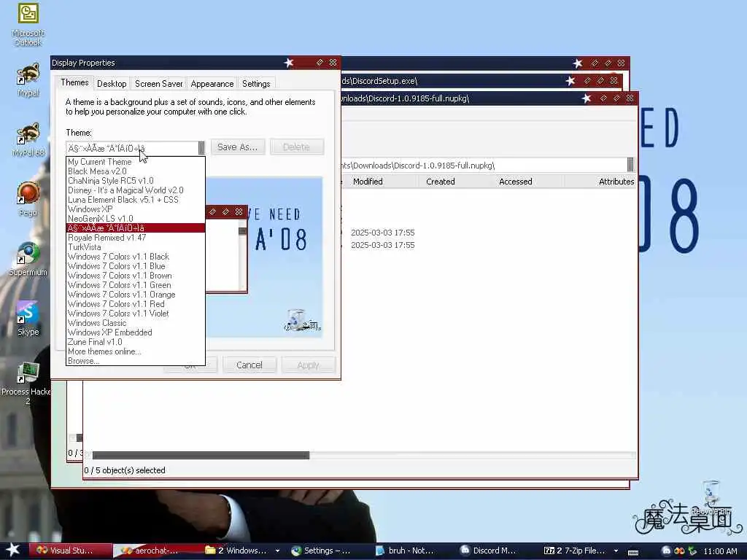Select Windows XP theme

(135, 209)
